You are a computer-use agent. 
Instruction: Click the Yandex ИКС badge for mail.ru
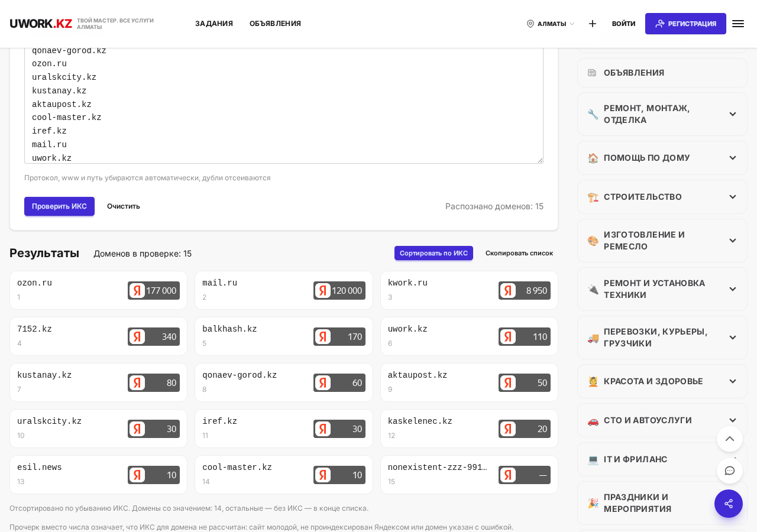point(339,290)
